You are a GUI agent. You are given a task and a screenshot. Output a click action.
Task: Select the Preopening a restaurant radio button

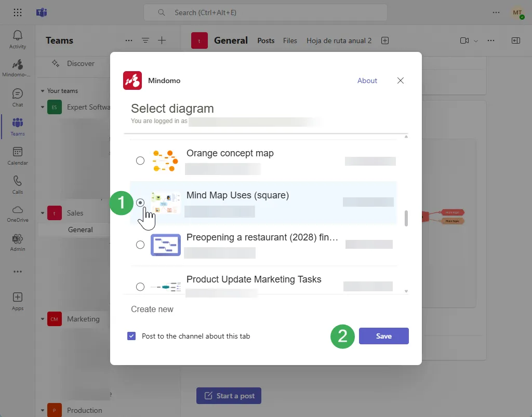tap(140, 245)
